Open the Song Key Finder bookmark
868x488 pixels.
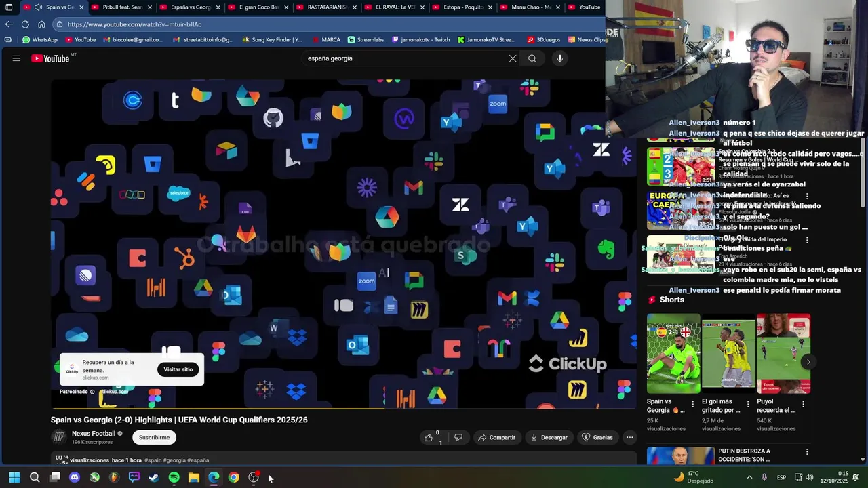[272, 40]
